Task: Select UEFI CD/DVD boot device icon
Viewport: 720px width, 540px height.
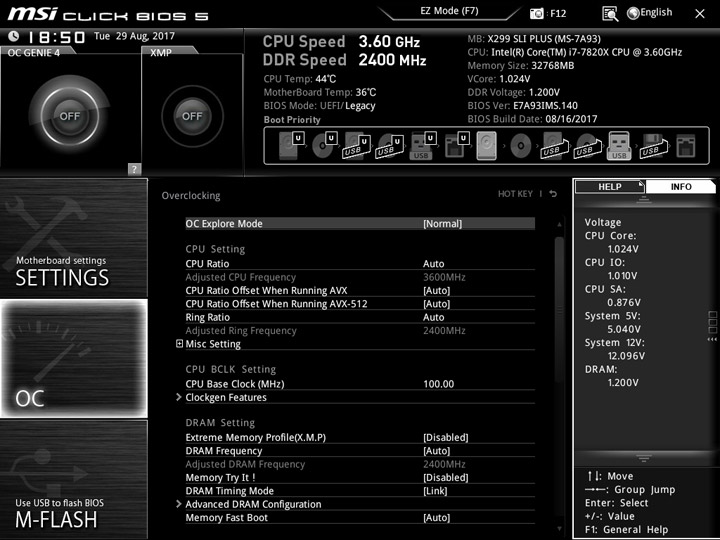Action: point(324,146)
